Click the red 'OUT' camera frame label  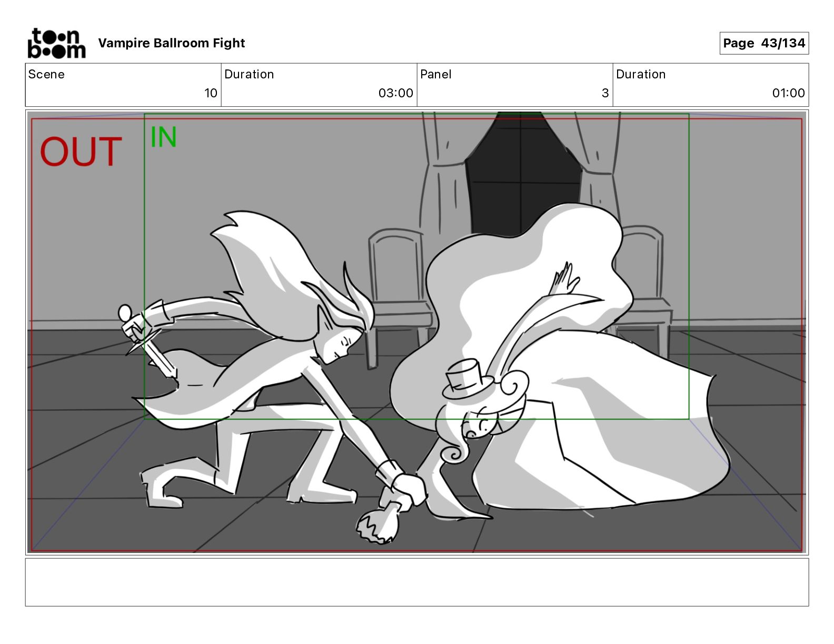(x=81, y=152)
